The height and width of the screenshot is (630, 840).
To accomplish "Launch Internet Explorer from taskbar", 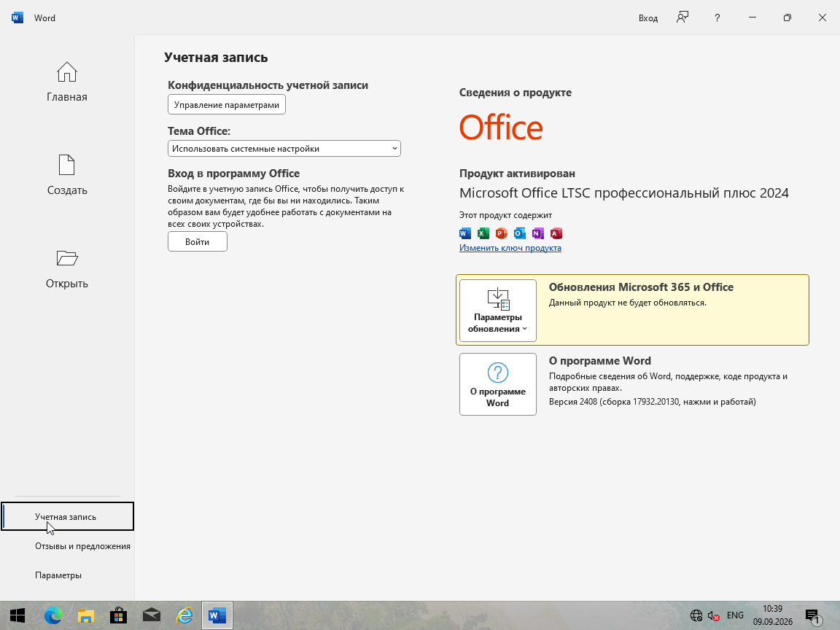I will coord(184,615).
